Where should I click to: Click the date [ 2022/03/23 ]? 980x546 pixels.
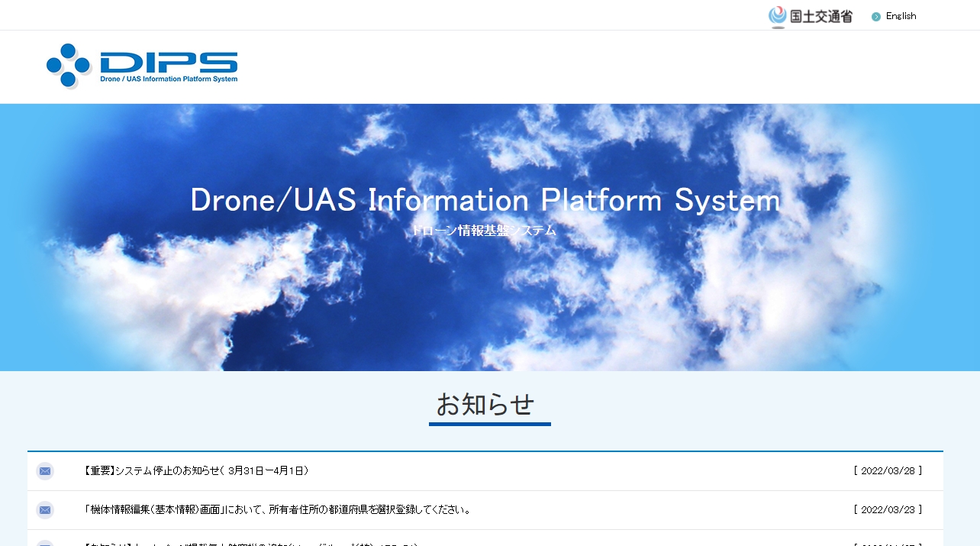tap(888, 510)
